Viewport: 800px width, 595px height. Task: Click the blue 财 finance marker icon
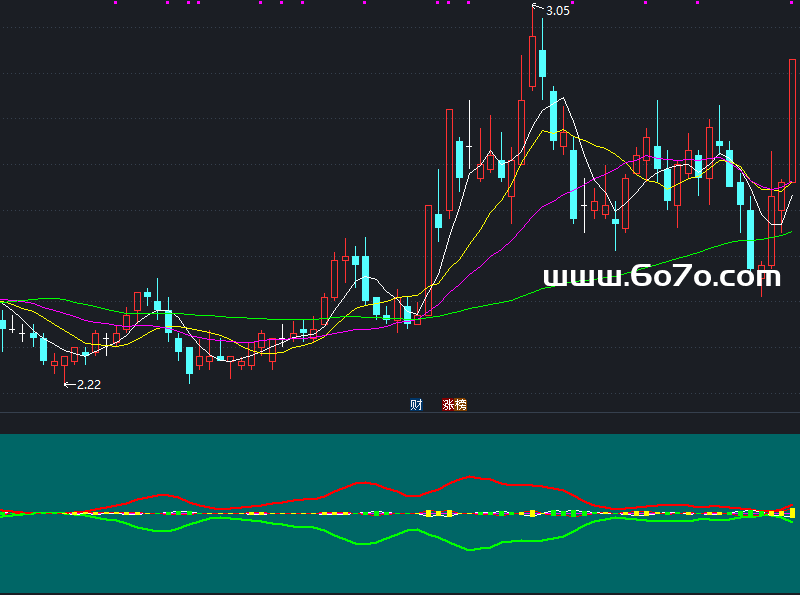(416, 405)
